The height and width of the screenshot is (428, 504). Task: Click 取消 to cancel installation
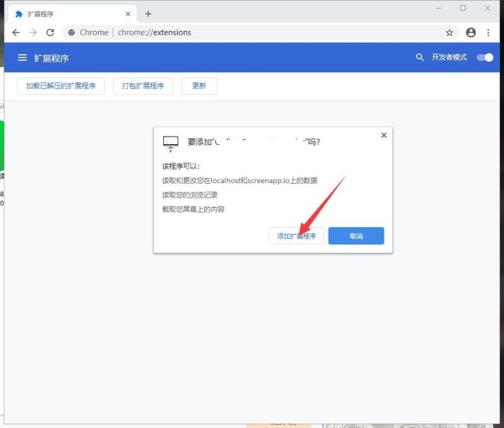pos(356,235)
